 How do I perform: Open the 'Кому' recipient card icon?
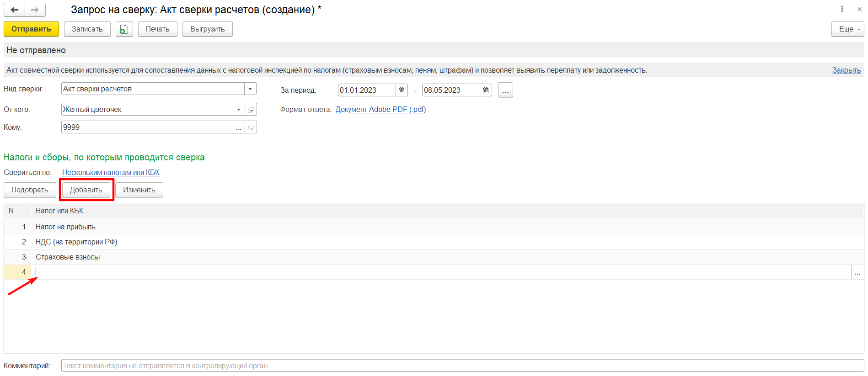pyautogui.click(x=251, y=127)
